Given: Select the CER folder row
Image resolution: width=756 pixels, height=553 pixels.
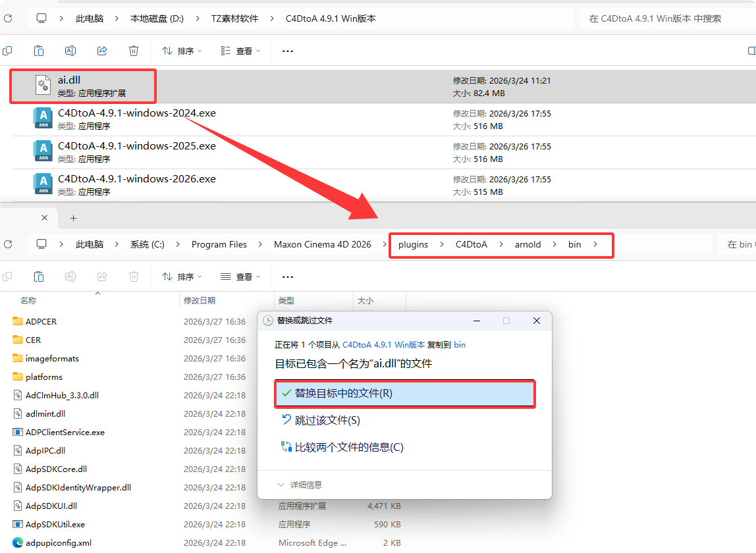Looking at the screenshot, I should pos(33,340).
